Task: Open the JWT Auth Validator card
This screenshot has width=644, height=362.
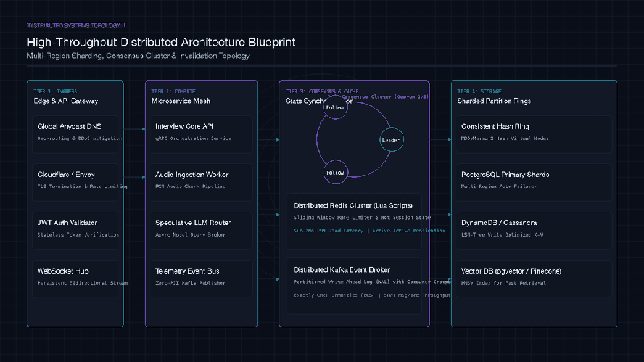Action: tap(76, 230)
